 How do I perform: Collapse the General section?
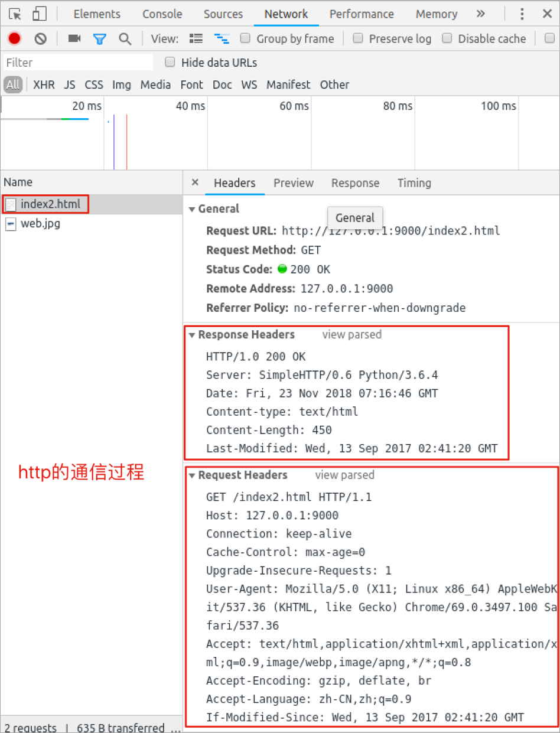click(x=192, y=209)
